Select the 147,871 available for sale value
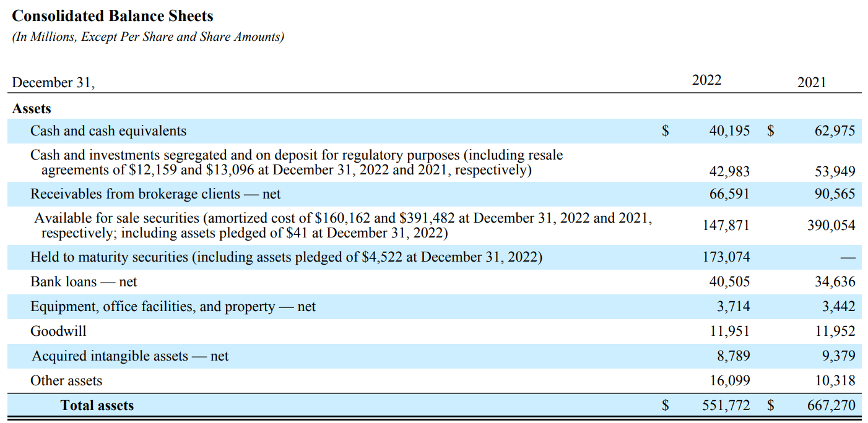868x423 pixels. [x=726, y=226]
